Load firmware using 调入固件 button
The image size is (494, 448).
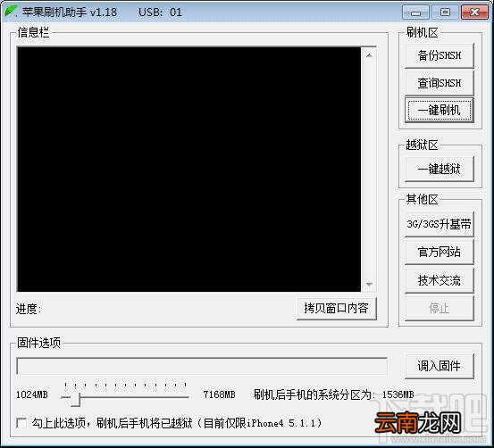(440, 366)
